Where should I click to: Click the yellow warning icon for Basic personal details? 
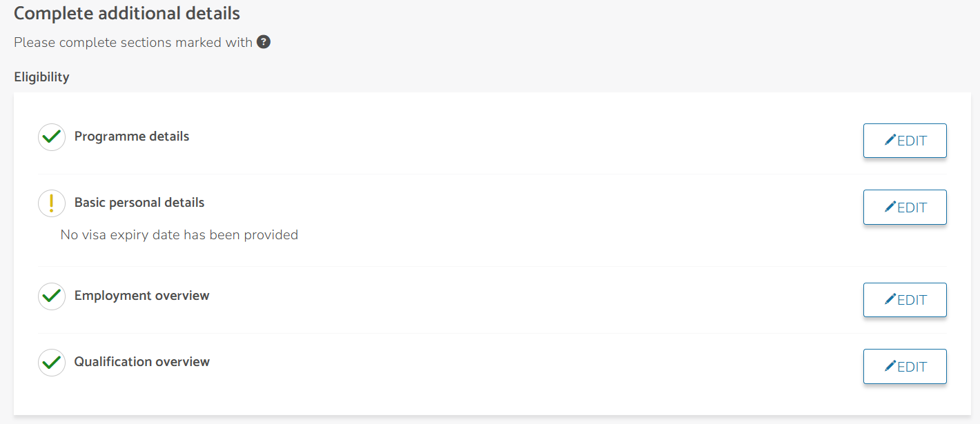(52, 203)
